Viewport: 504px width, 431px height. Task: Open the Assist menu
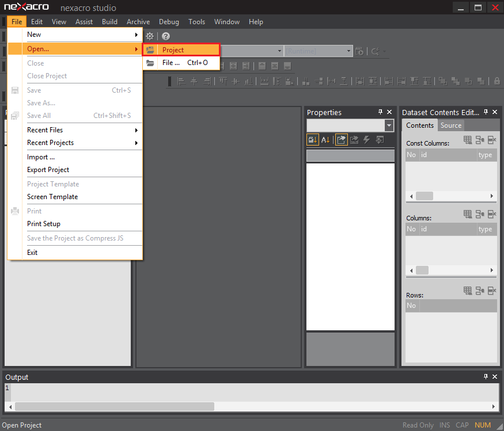pos(84,21)
